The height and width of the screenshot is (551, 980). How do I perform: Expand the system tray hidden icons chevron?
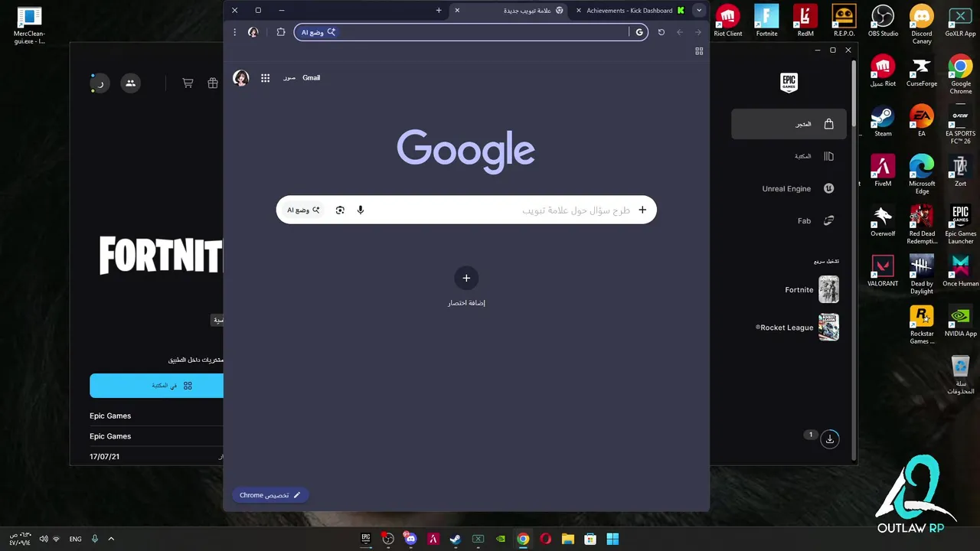pyautogui.click(x=111, y=539)
